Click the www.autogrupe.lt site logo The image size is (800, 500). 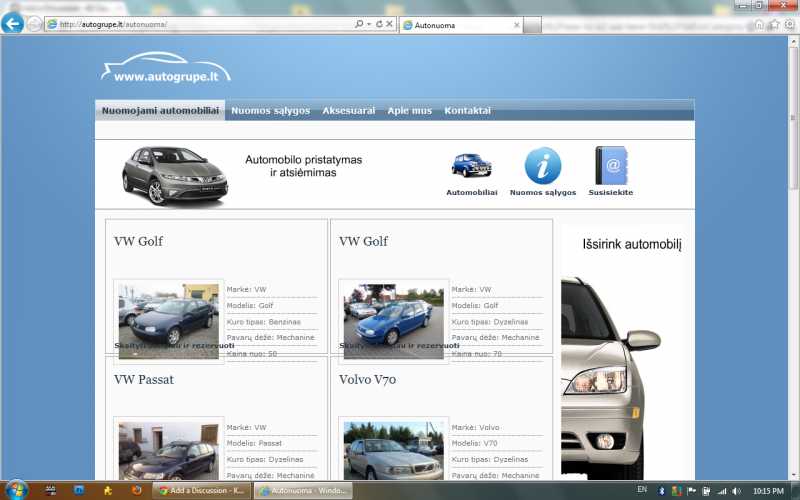(166, 67)
